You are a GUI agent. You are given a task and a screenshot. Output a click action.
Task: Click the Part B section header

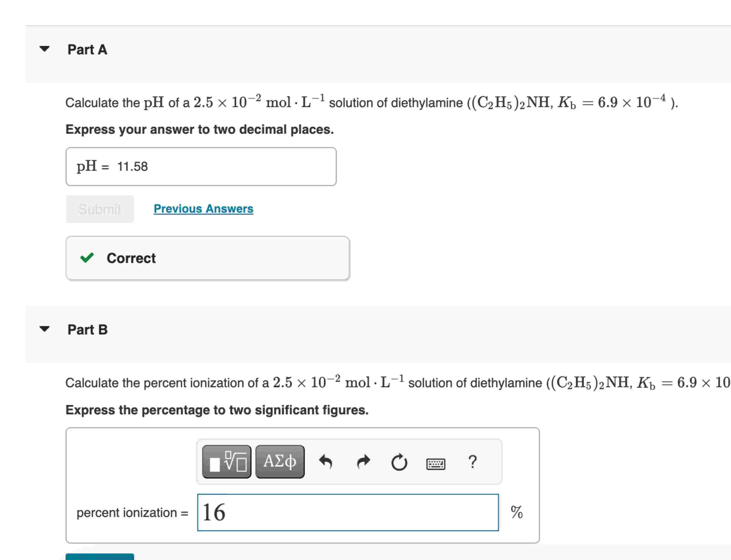point(88,329)
